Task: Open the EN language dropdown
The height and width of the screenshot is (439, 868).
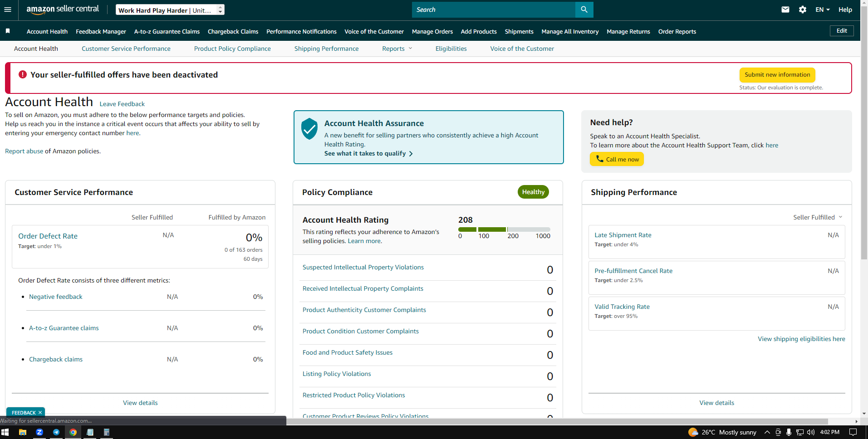Action: point(823,10)
